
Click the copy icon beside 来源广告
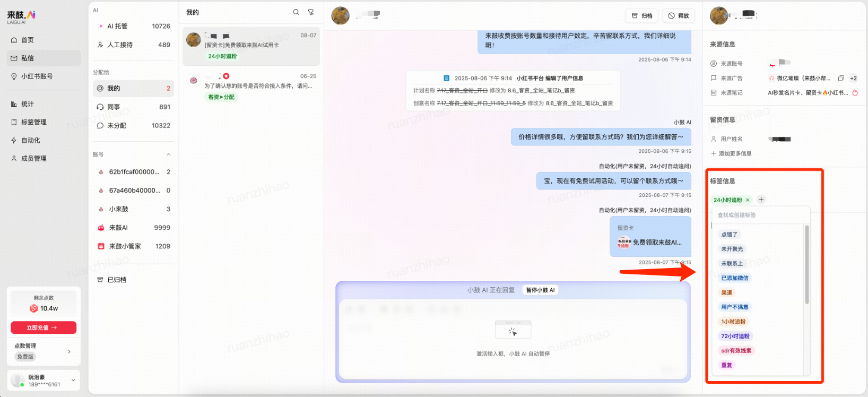tap(841, 78)
